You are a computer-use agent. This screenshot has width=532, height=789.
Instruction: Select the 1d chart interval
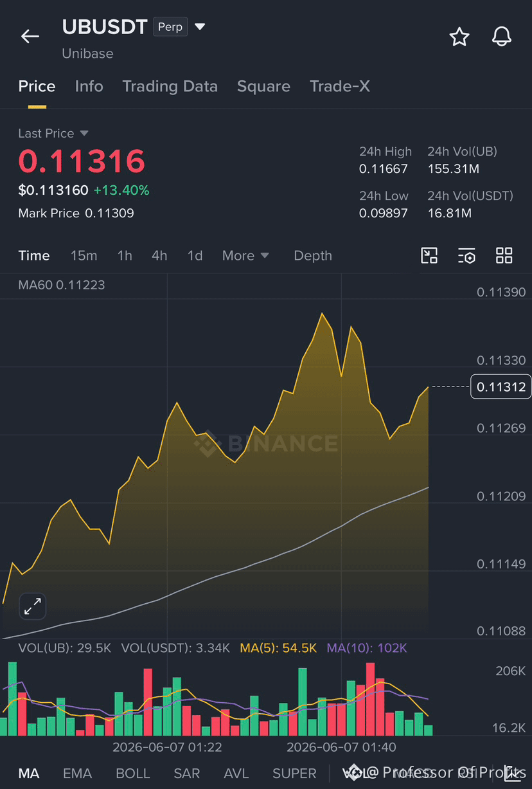[195, 255]
